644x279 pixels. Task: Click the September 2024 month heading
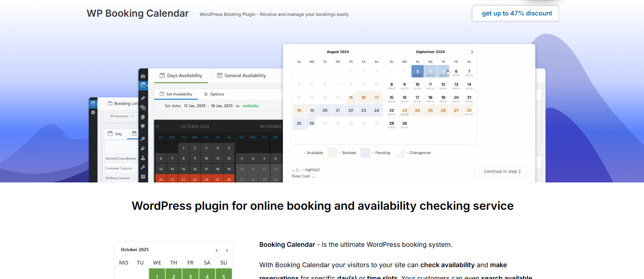pyautogui.click(x=430, y=52)
